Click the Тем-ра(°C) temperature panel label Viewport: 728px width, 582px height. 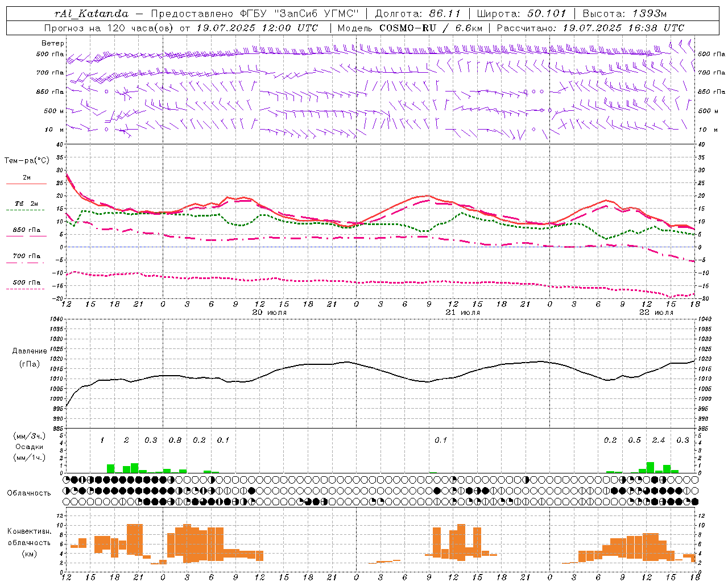pos(27,161)
